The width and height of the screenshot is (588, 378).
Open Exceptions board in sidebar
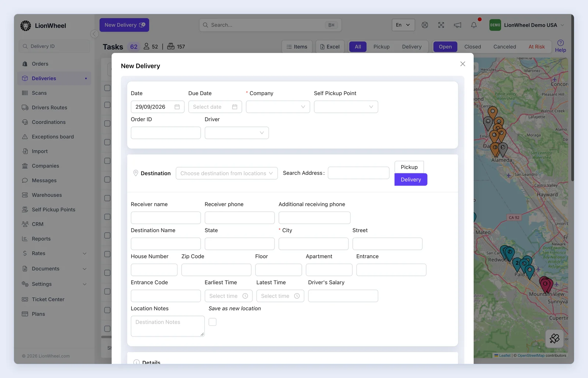click(x=54, y=137)
